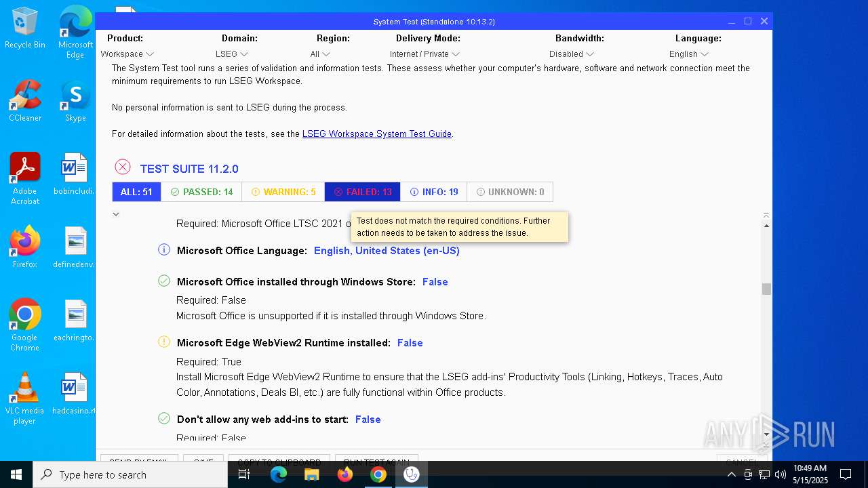Open the Language dropdown showing English

[689, 54]
